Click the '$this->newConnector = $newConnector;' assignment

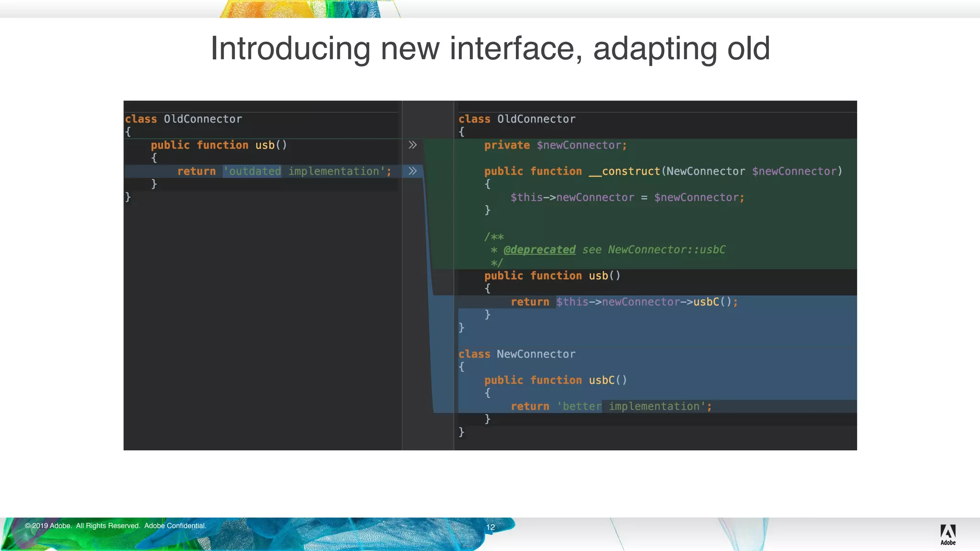click(x=627, y=198)
